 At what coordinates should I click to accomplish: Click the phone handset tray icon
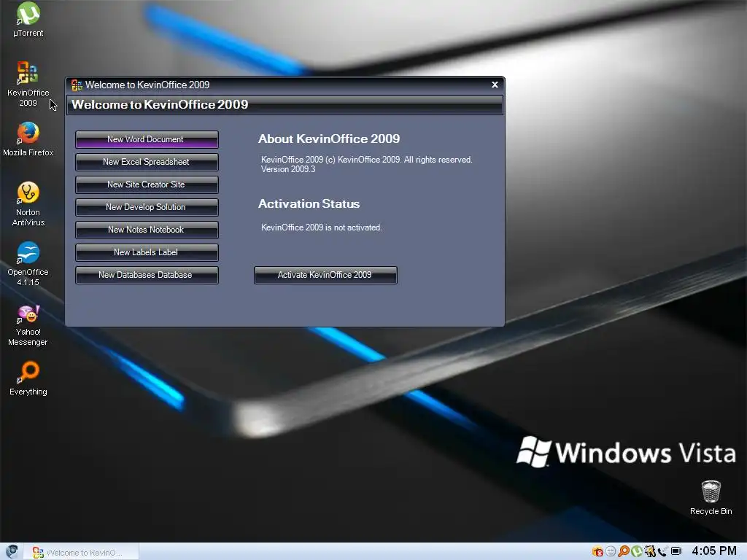tap(662, 551)
